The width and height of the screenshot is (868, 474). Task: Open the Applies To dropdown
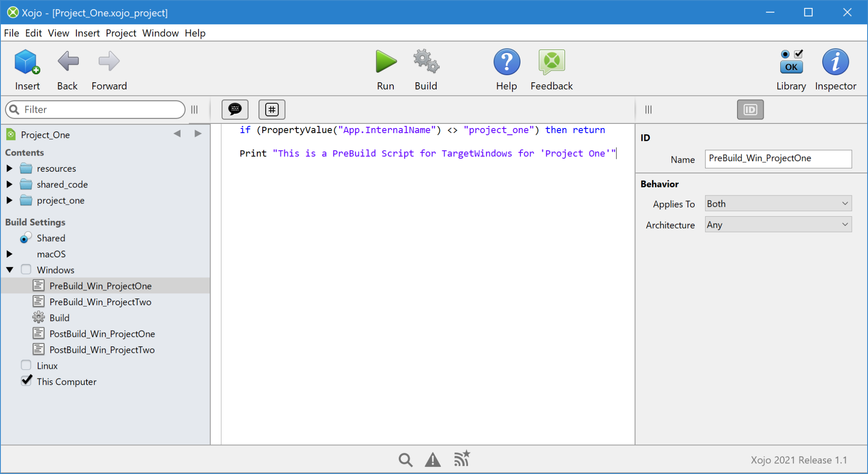pos(778,204)
